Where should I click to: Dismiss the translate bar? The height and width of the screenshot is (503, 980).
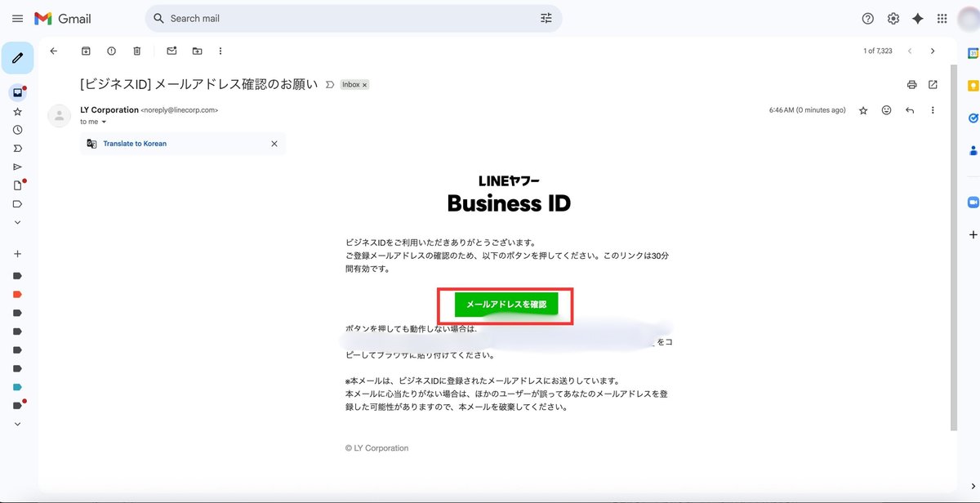[274, 144]
